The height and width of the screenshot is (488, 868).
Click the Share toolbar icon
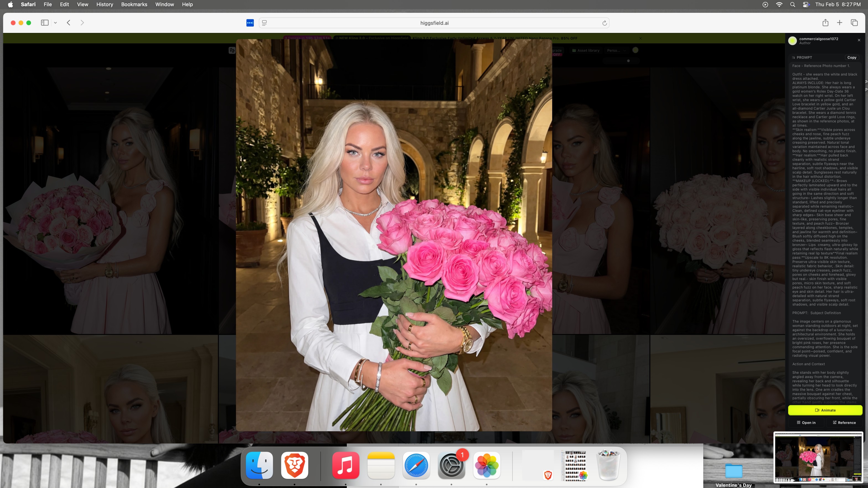click(x=825, y=23)
